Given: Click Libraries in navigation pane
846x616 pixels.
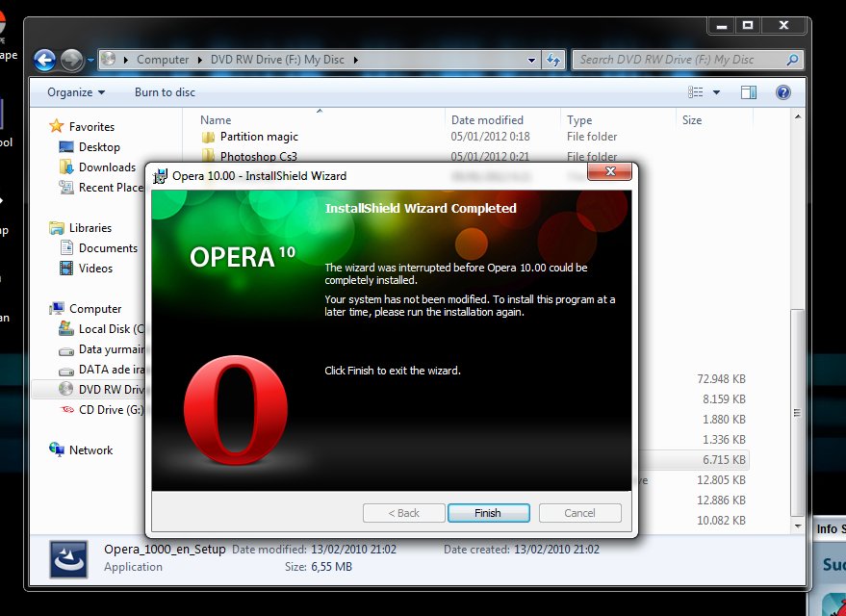Looking at the screenshot, I should coord(90,228).
